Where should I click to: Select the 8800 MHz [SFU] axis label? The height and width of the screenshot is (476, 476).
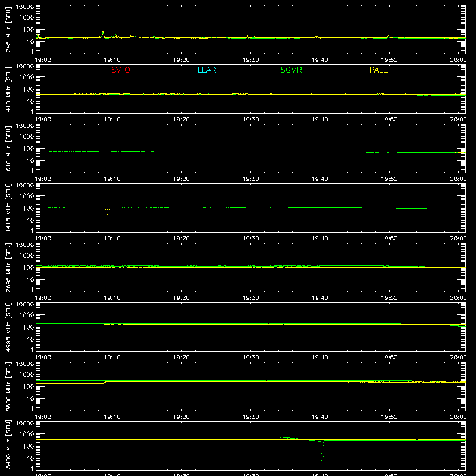coord(8,386)
